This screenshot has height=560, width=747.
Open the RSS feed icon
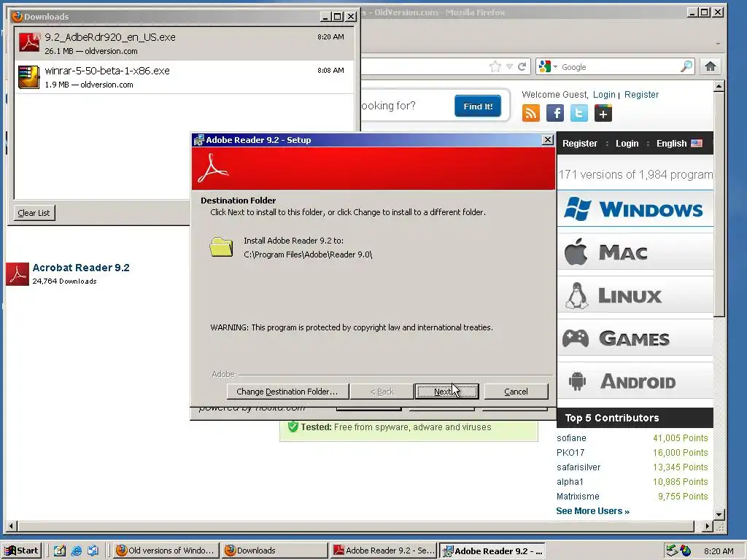(x=531, y=113)
